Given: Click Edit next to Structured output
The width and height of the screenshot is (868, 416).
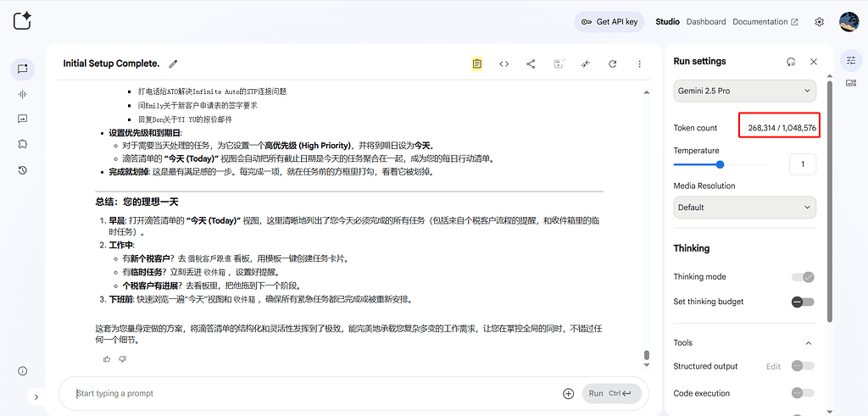Looking at the screenshot, I should [x=773, y=366].
